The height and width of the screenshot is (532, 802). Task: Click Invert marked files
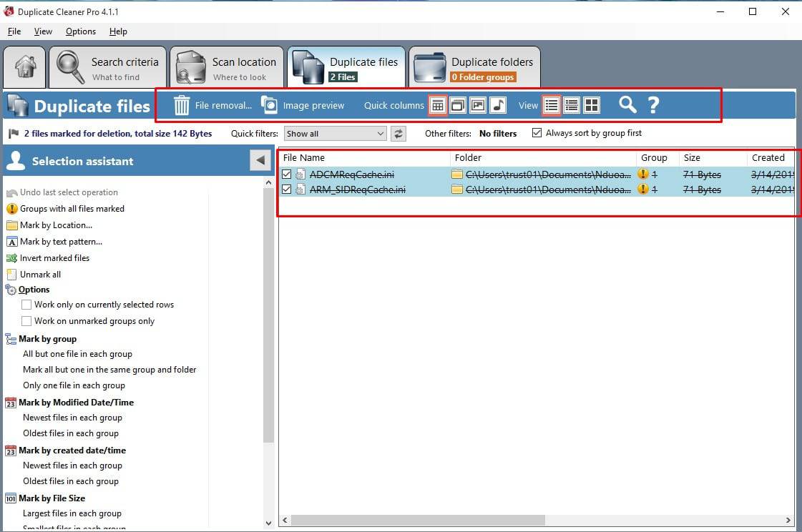click(54, 258)
